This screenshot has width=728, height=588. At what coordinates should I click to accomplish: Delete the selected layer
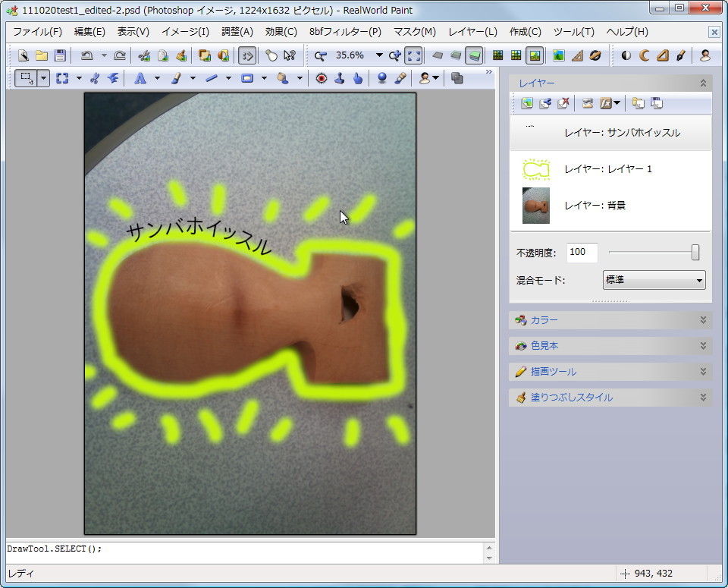tap(565, 103)
